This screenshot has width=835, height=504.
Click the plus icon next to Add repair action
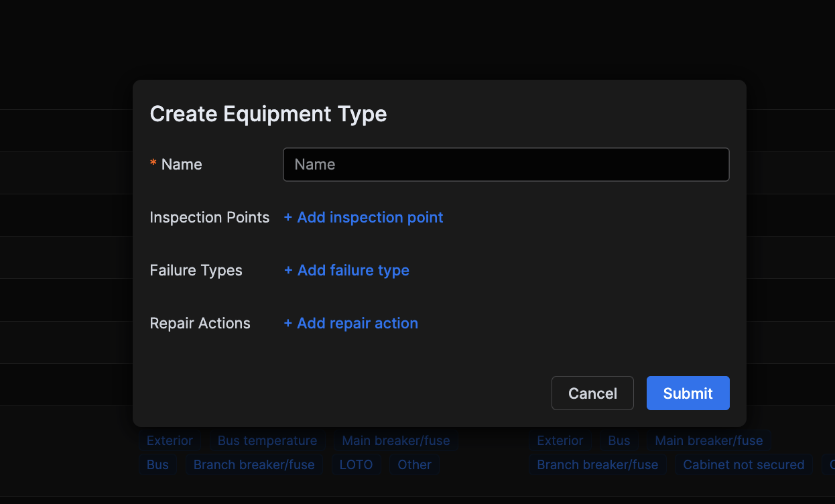click(x=288, y=323)
